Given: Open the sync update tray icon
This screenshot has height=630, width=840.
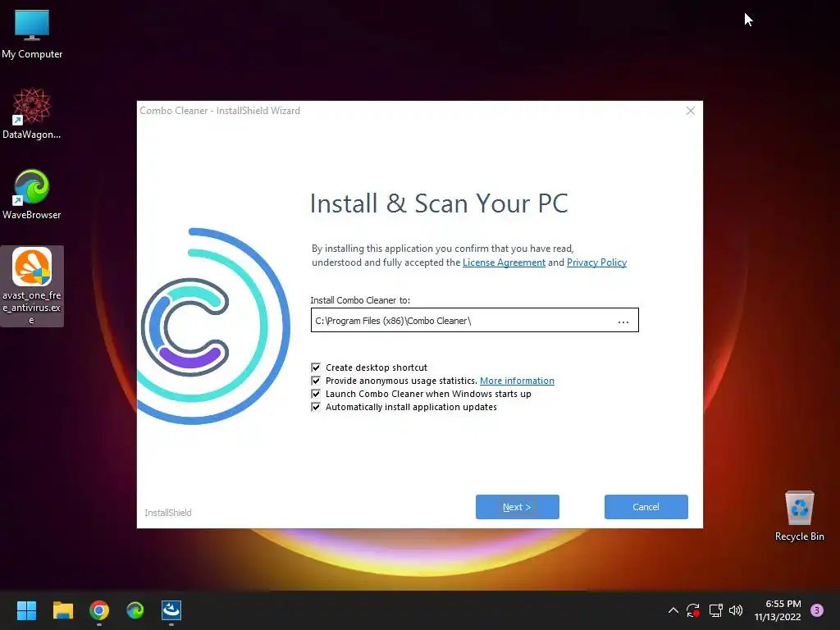Looking at the screenshot, I should coord(693,610).
